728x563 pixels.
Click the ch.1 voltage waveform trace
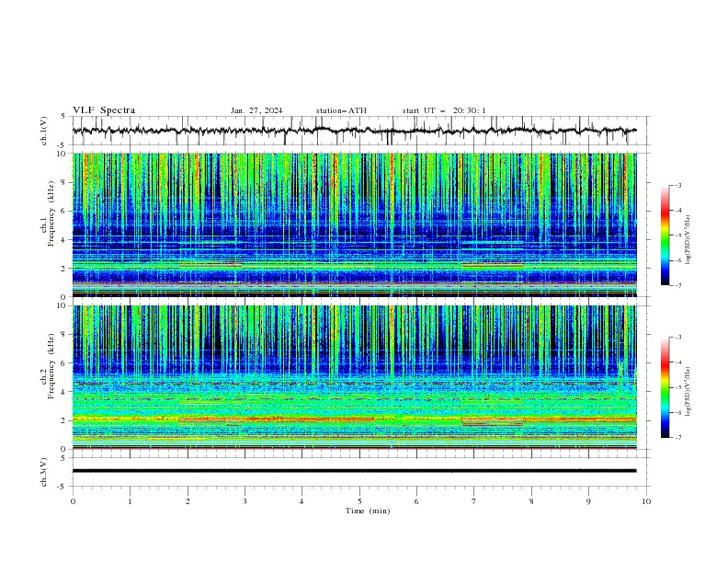354,131
